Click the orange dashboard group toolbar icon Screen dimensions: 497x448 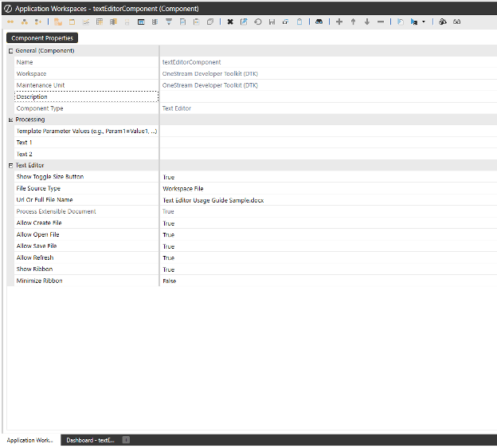pos(58,22)
